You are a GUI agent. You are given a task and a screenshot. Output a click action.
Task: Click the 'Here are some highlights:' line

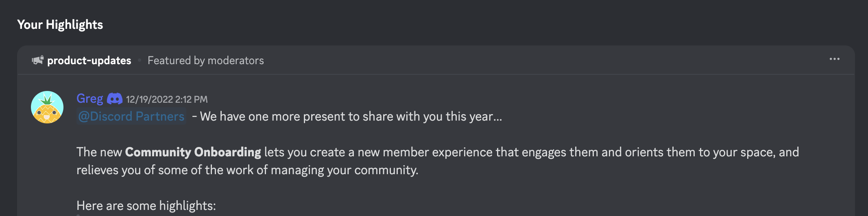146,206
